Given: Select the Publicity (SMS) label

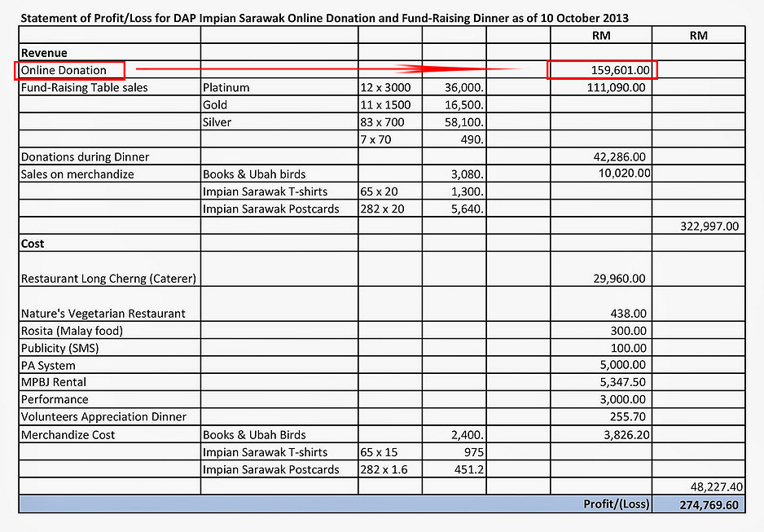Looking at the screenshot, I should 60,349.
